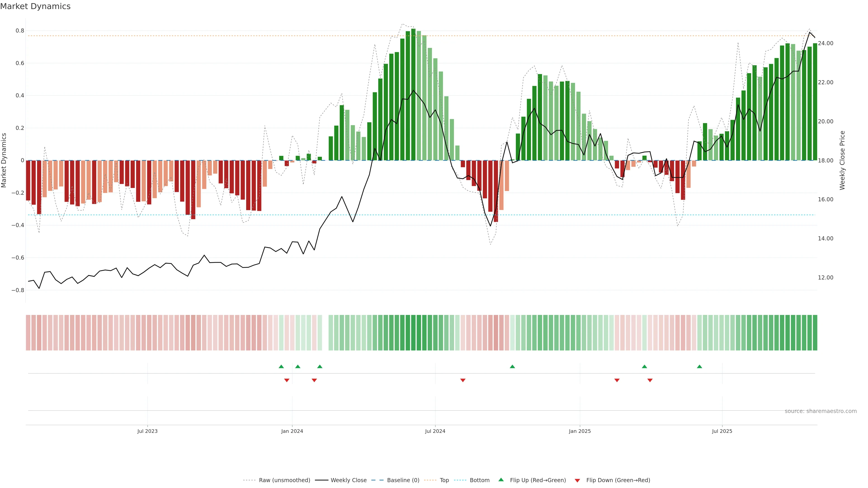Viewport: 868px width, 488px height.
Task: Click the leftmost green flip-up triangle marker
Action: coord(281,366)
